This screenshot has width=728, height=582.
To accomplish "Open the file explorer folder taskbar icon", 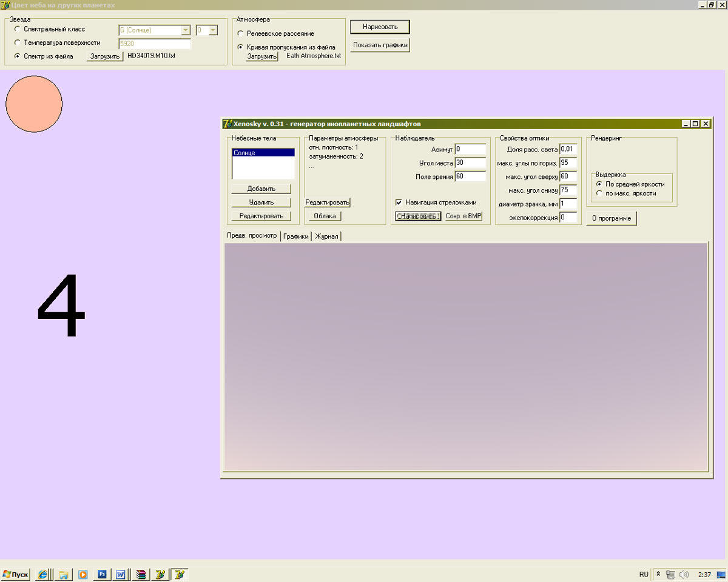I will coord(63,574).
